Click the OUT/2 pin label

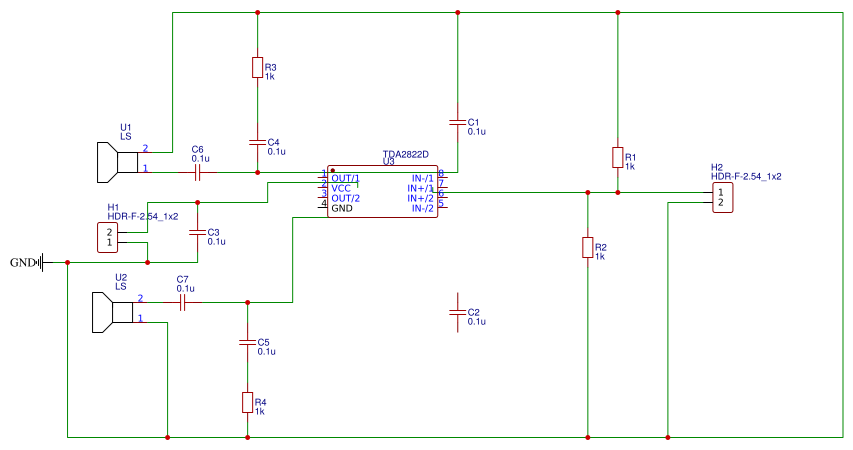(x=345, y=198)
